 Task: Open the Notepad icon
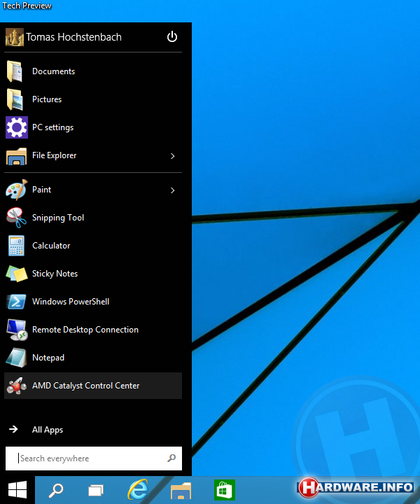tap(16, 358)
